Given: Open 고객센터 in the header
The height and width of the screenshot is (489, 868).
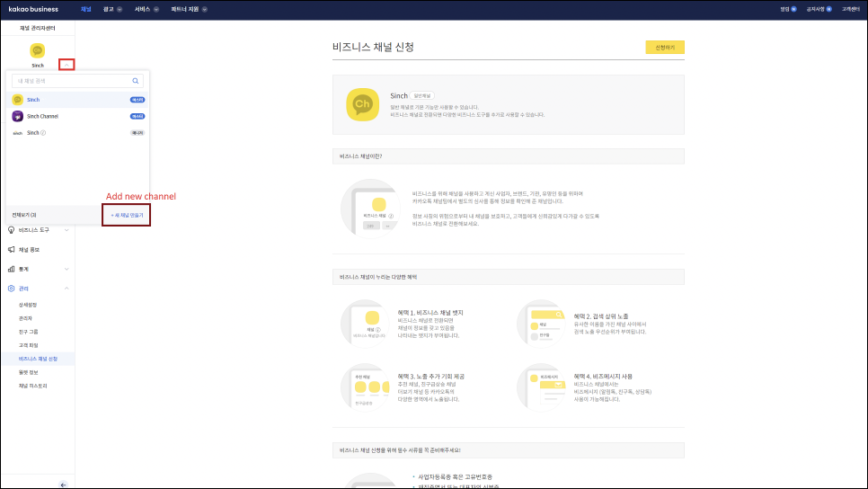Looking at the screenshot, I should [x=850, y=9].
